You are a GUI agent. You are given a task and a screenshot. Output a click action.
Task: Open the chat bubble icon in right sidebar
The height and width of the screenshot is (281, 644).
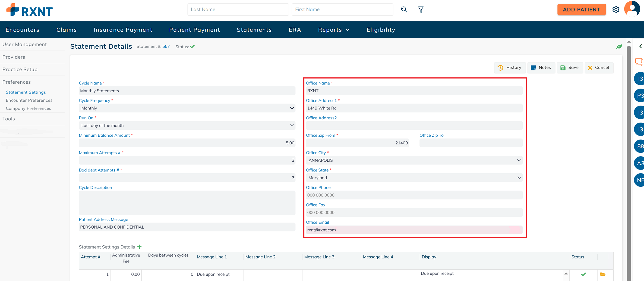point(639,62)
